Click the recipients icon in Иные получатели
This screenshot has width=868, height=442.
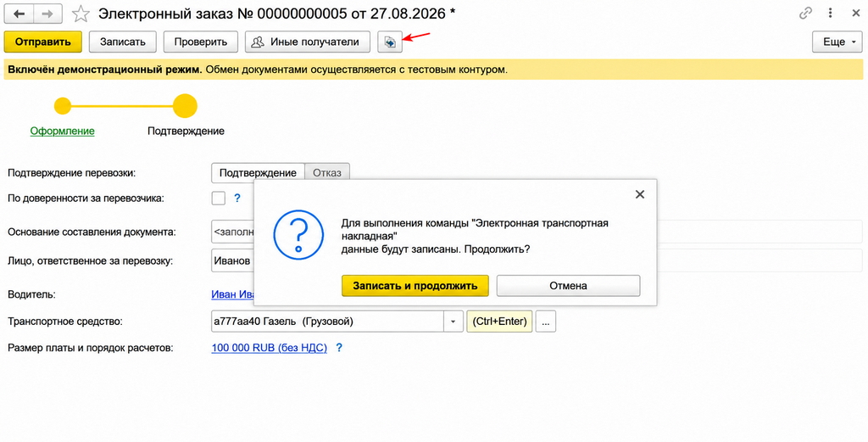258,42
